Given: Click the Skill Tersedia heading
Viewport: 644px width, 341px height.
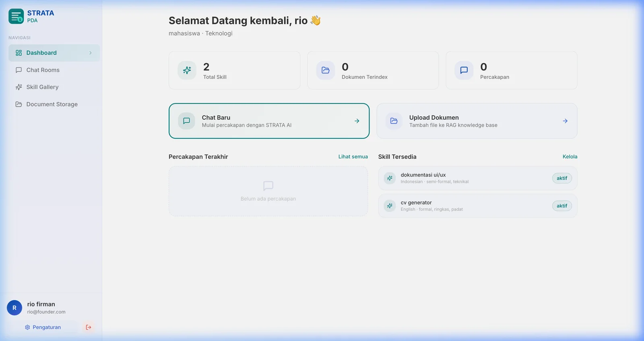Looking at the screenshot, I should (397, 157).
